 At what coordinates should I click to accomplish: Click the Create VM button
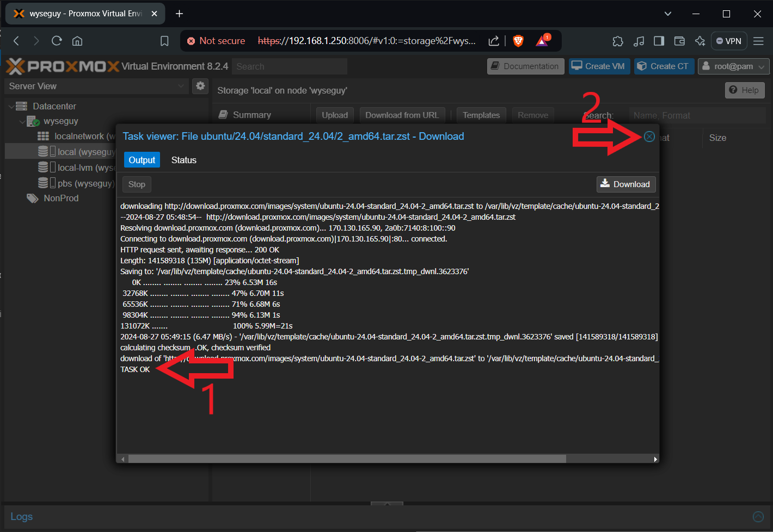(599, 66)
